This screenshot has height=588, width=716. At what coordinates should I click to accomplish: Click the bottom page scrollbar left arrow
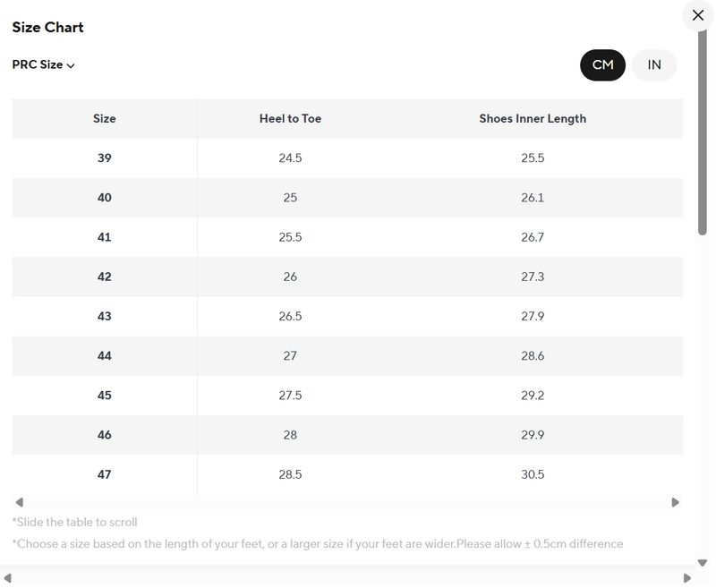(x=5, y=577)
